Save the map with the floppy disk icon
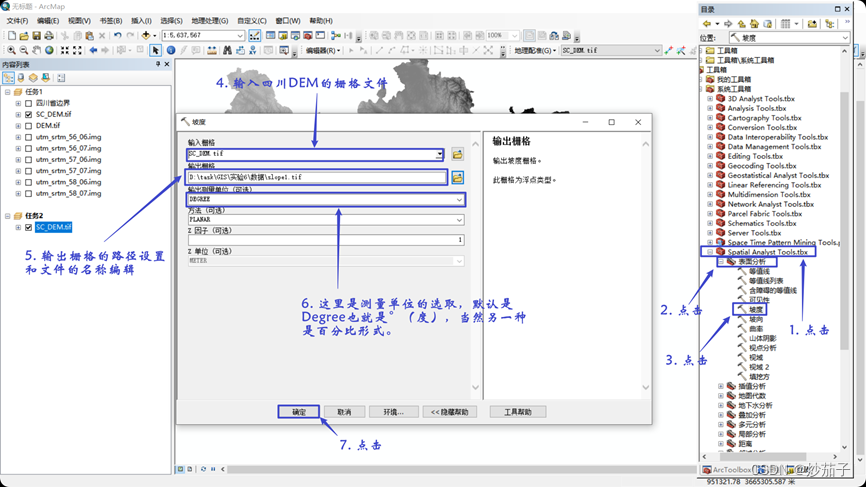The image size is (866, 487). point(36,35)
